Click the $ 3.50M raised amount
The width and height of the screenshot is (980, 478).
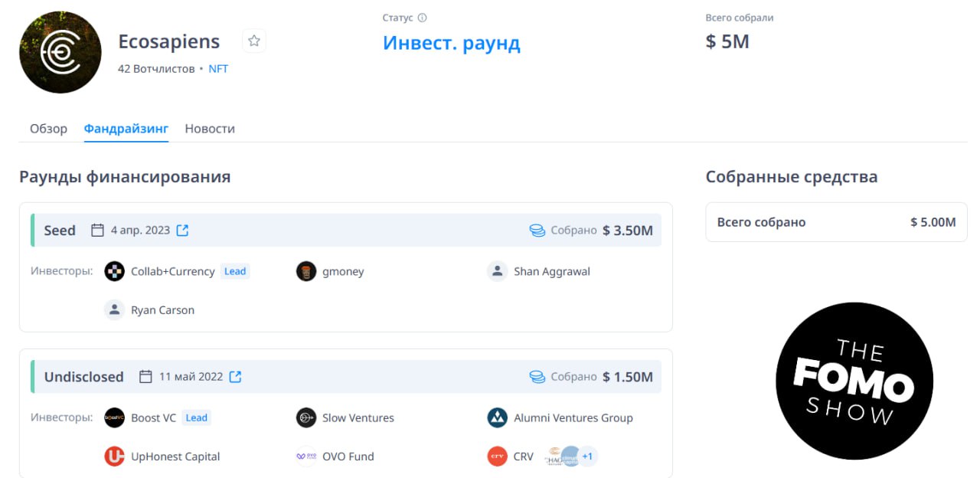(628, 230)
